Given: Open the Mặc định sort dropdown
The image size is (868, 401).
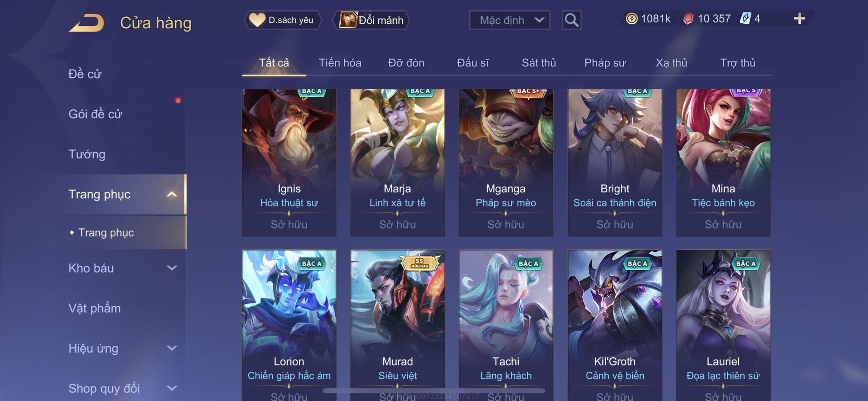Looking at the screenshot, I should 509,20.
